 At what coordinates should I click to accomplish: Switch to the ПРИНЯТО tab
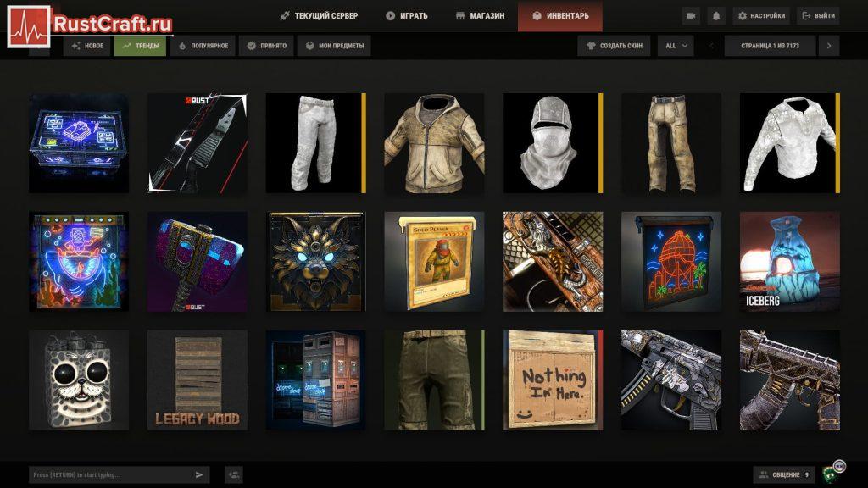(266, 46)
